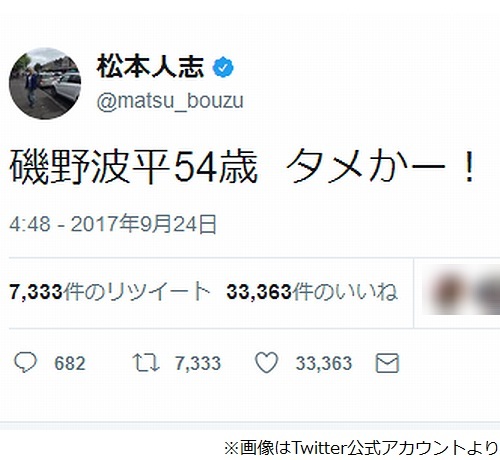
Task: Open the 松本人志 profile name
Action: coord(150,67)
